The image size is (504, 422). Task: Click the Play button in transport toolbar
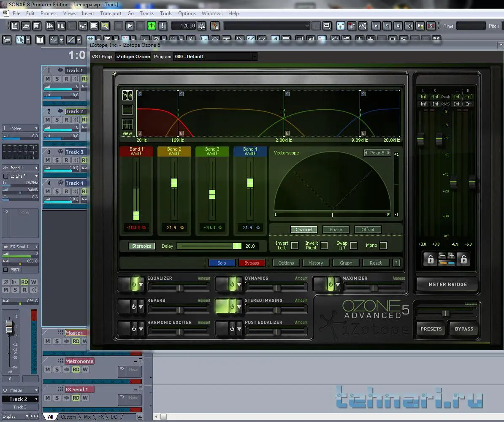click(130, 26)
